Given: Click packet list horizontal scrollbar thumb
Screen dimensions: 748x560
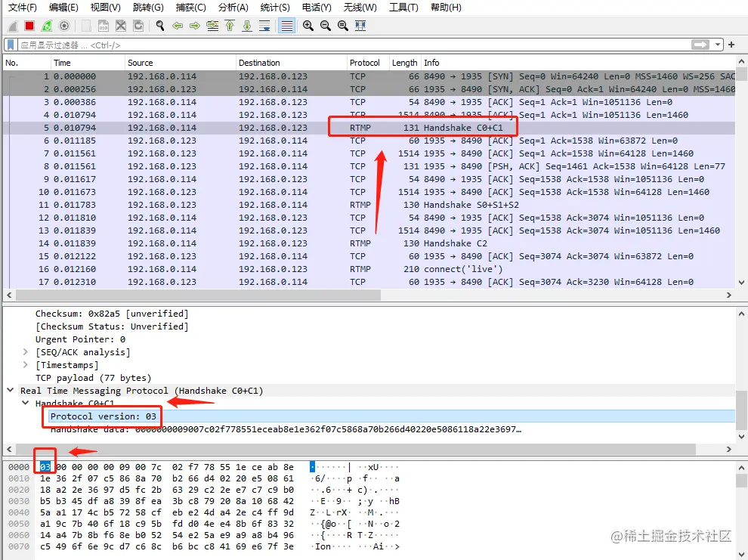Looking at the screenshot, I should point(199,295).
